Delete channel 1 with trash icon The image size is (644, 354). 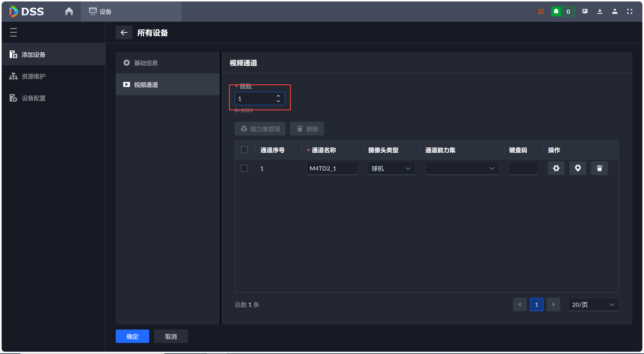[x=599, y=168]
